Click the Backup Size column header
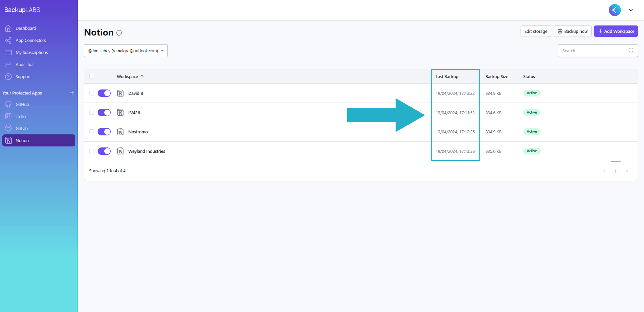 (496, 77)
